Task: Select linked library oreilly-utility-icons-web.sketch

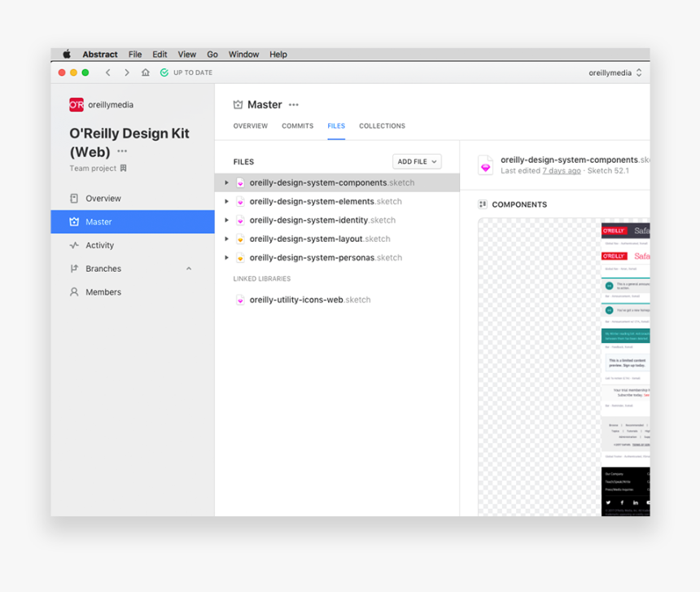Action: tap(310, 300)
